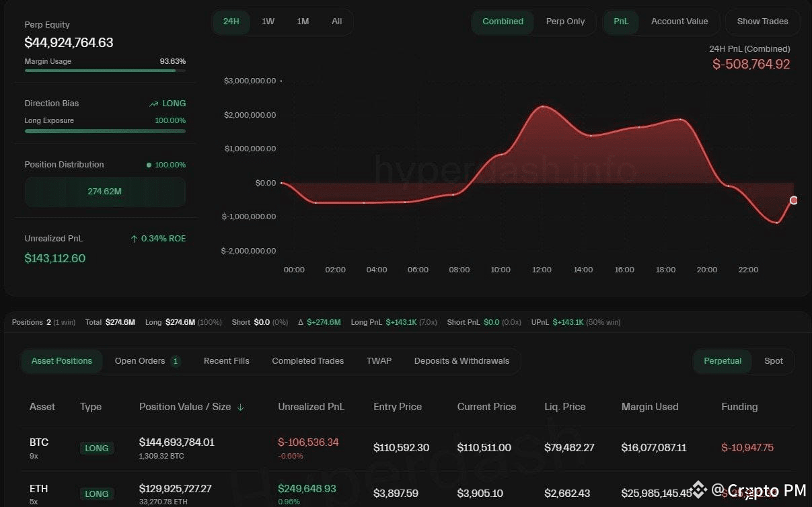Open the Open Orders tab with badge

pos(143,360)
